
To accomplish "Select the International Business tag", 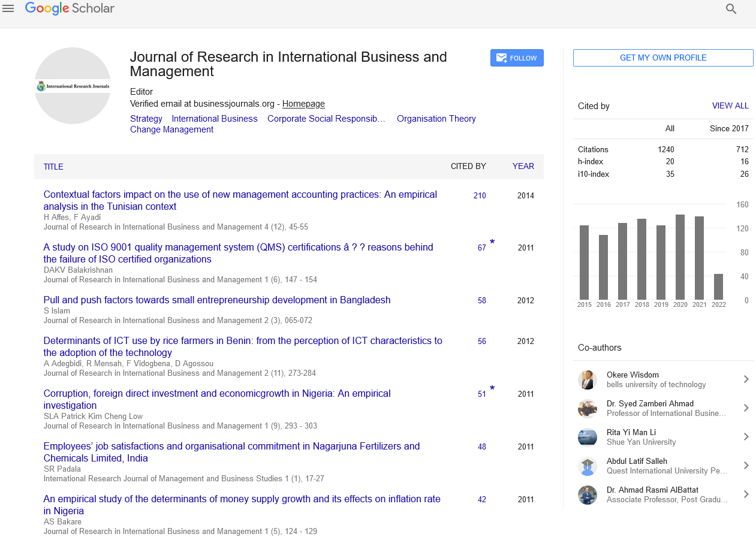I will click(215, 119).
